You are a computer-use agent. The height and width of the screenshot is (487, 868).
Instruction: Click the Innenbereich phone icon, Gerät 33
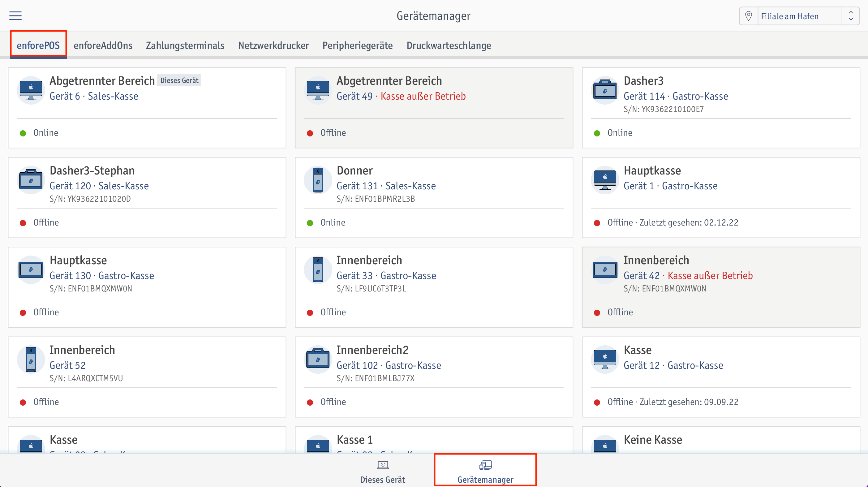[x=318, y=269]
